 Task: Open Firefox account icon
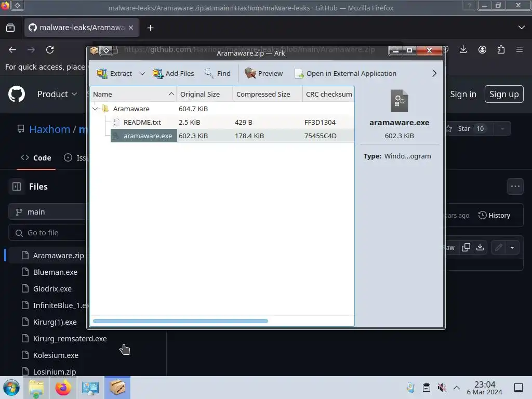click(482, 49)
